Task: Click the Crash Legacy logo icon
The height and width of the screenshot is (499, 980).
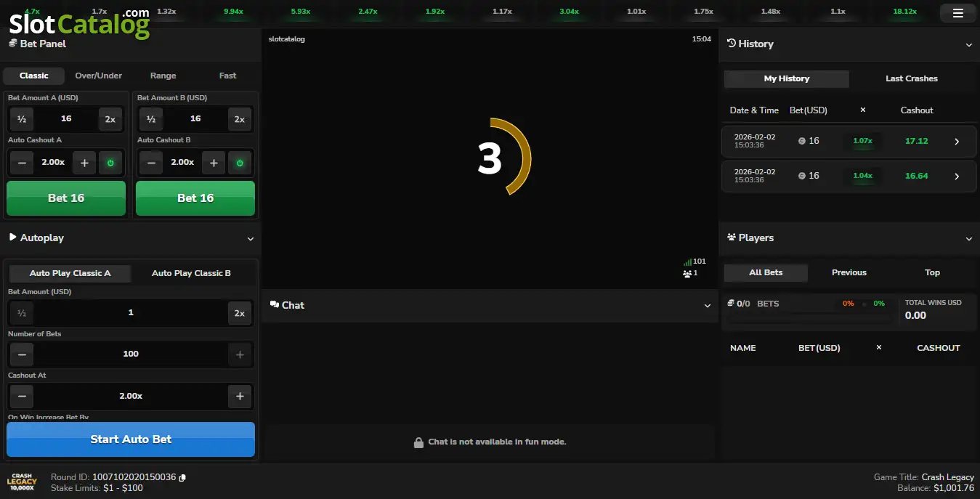Action: click(22, 482)
